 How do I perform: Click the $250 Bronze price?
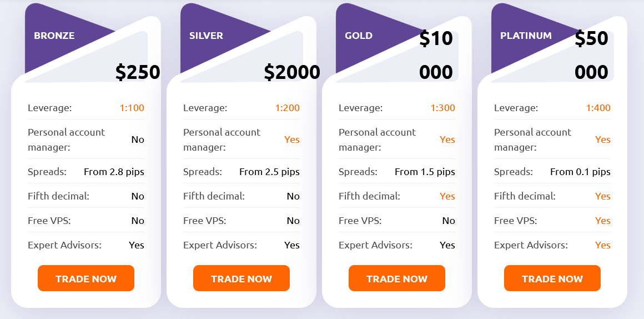click(x=138, y=72)
